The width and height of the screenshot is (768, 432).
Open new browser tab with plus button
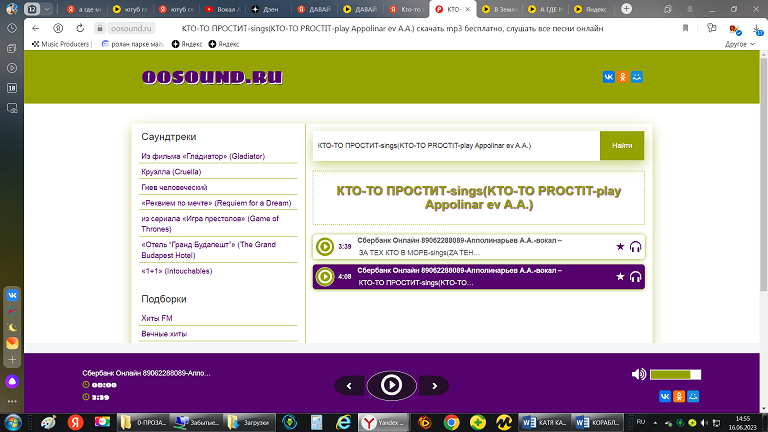coord(626,9)
